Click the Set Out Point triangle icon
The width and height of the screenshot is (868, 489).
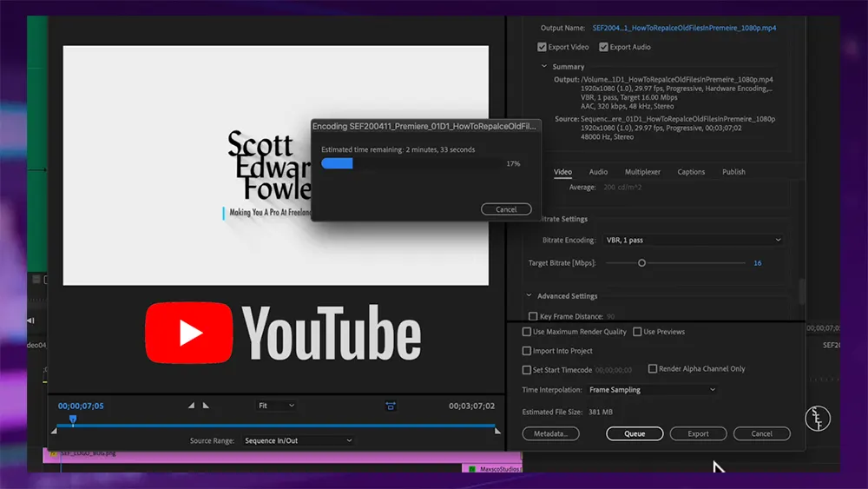click(206, 406)
